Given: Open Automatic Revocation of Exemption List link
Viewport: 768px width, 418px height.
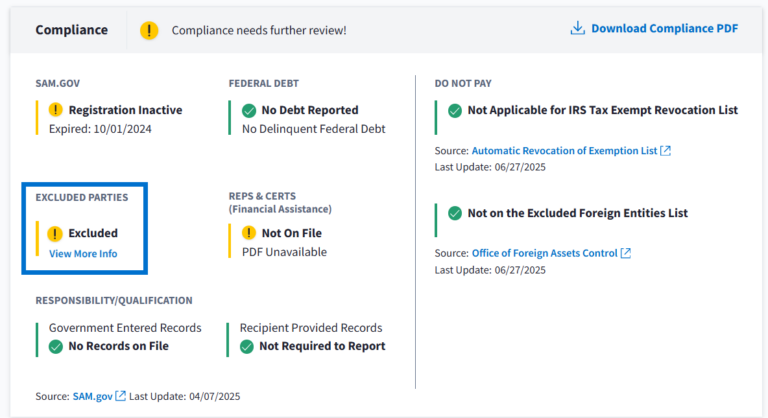Looking at the screenshot, I should pyautogui.click(x=564, y=150).
